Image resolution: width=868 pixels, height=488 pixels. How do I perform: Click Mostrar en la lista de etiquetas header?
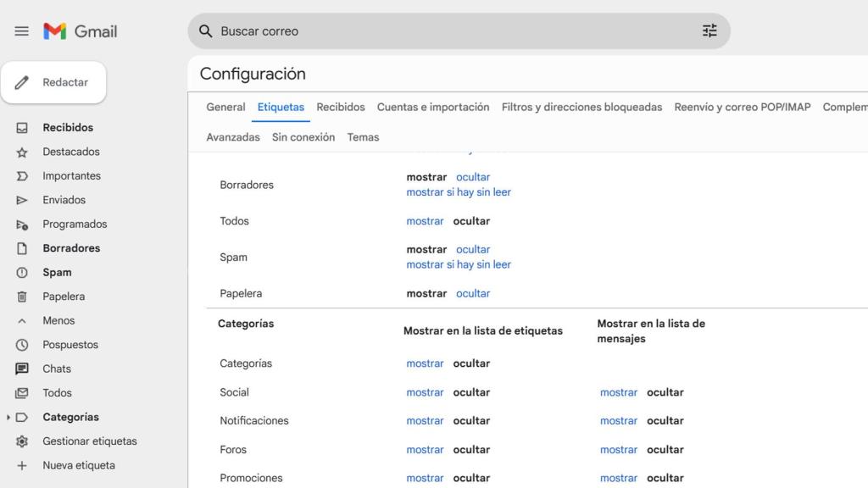482,331
